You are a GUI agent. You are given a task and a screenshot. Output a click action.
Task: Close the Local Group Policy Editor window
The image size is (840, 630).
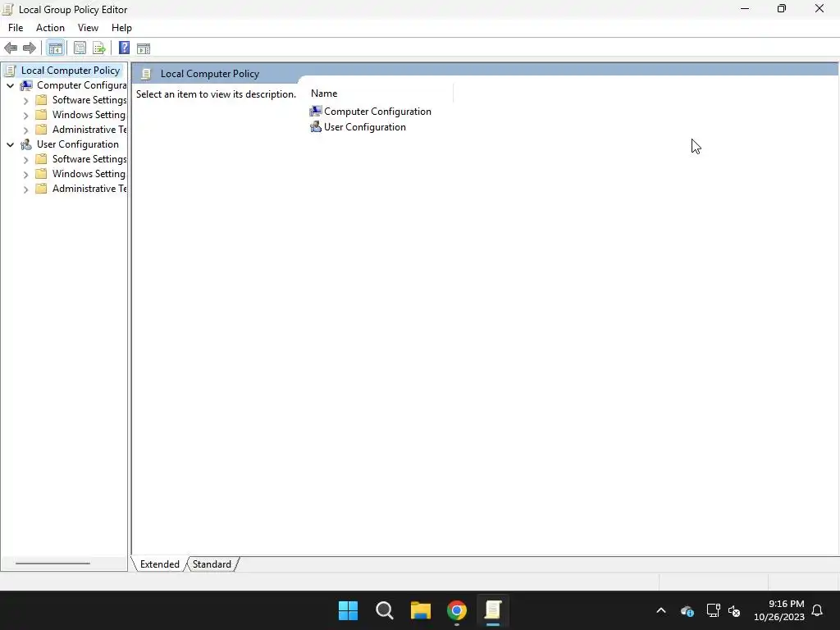pos(819,8)
